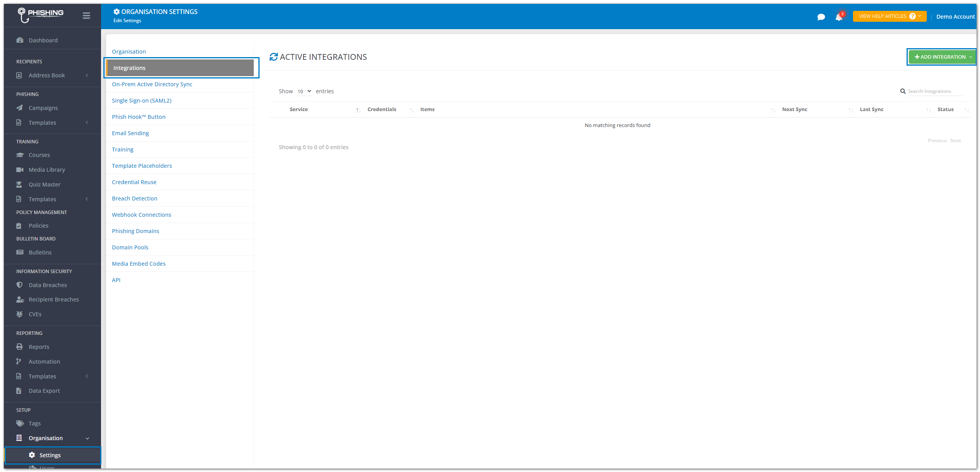Click the Settings gear icon in sidebar
Viewport: 980px width, 472px height.
(32, 455)
